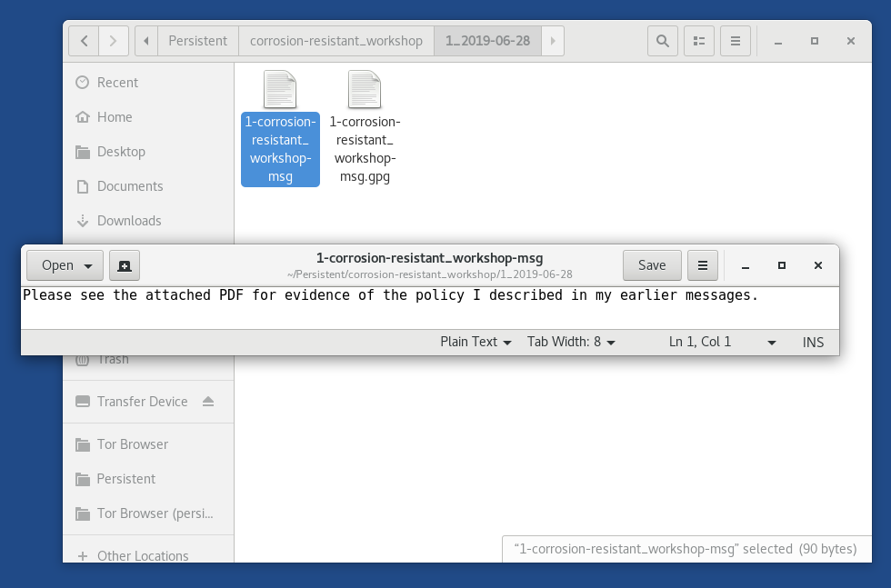
Task: Select the 1_2019-06-28 path segment
Action: (x=487, y=41)
